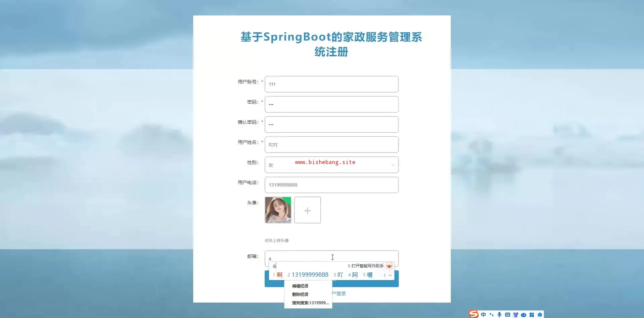The width and height of the screenshot is (644, 318).
Task: Open the Sogou soft keyboard
Action: coord(507,315)
